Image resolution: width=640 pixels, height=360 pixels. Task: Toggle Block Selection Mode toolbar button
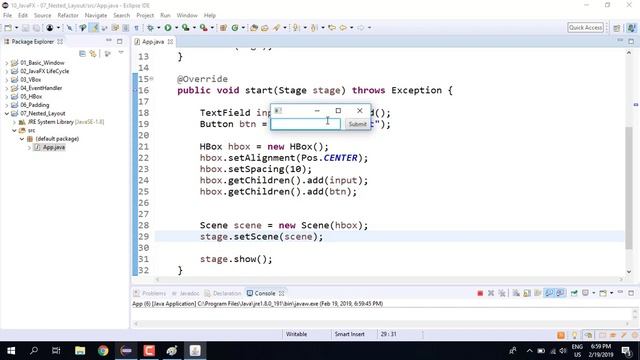click(126, 28)
